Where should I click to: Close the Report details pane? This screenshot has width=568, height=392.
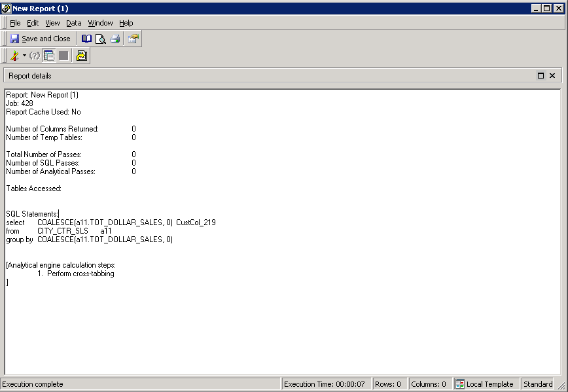tap(552, 76)
